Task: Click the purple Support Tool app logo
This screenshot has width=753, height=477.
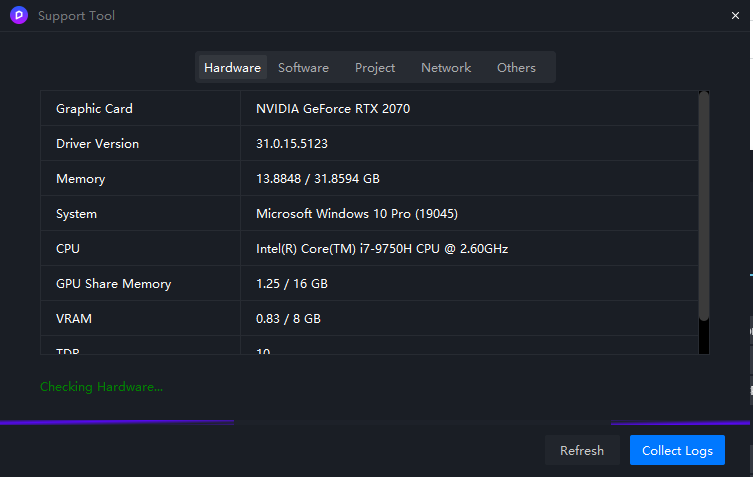Action: (x=19, y=15)
